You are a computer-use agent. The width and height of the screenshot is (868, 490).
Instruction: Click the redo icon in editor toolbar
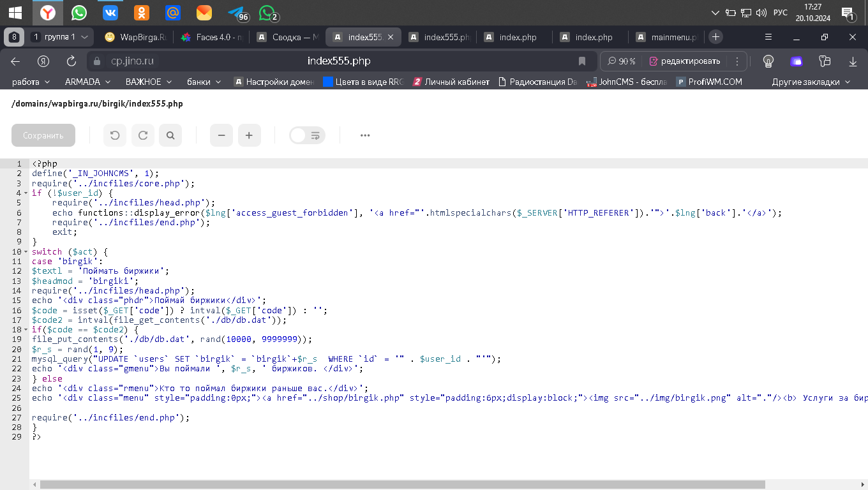(x=143, y=135)
